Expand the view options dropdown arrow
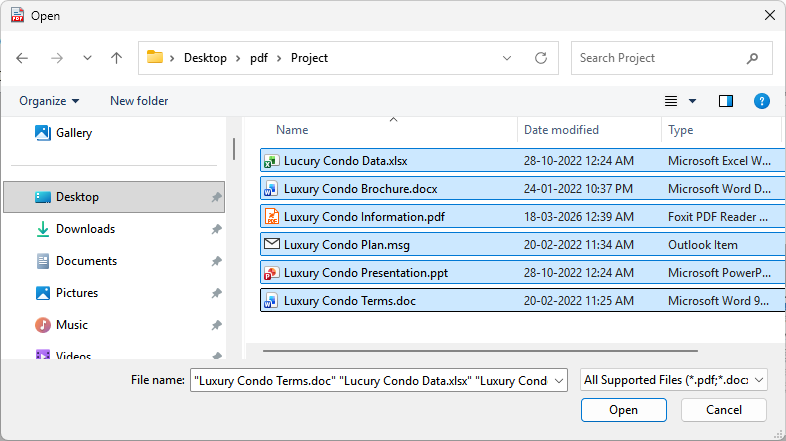The image size is (786, 441). pos(693,101)
